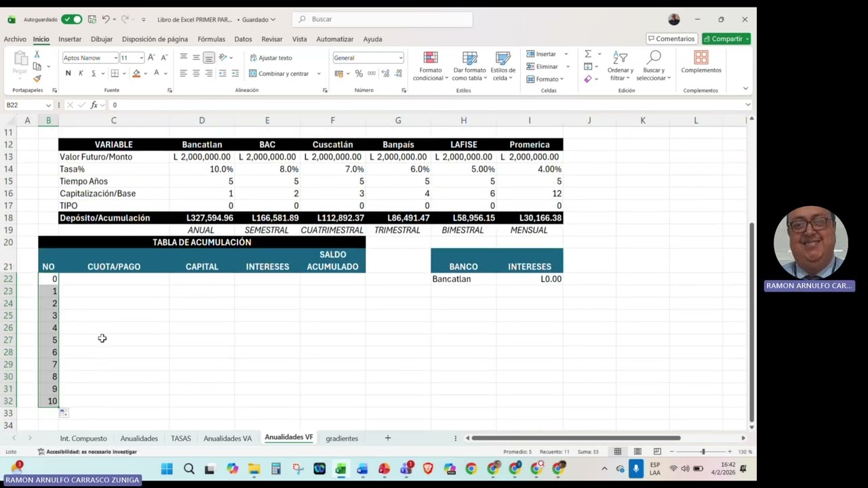Image resolution: width=868 pixels, height=488 pixels.
Task: Increase the indent
Action: (235, 73)
